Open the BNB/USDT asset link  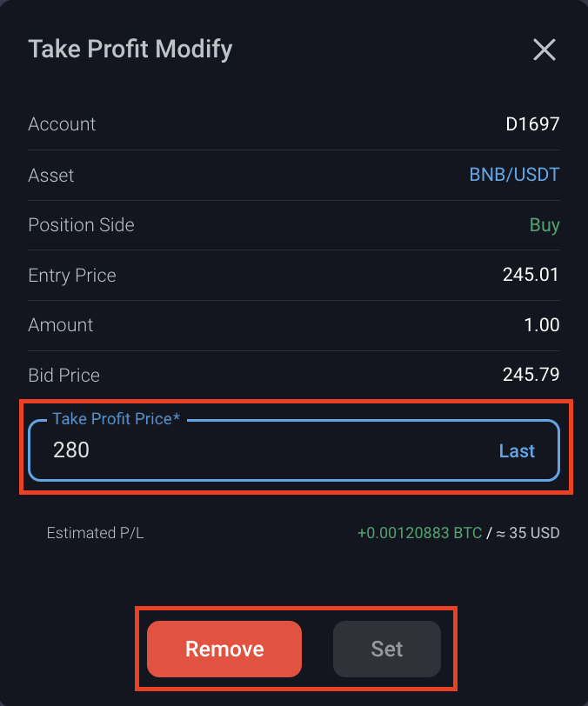tap(514, 175)
